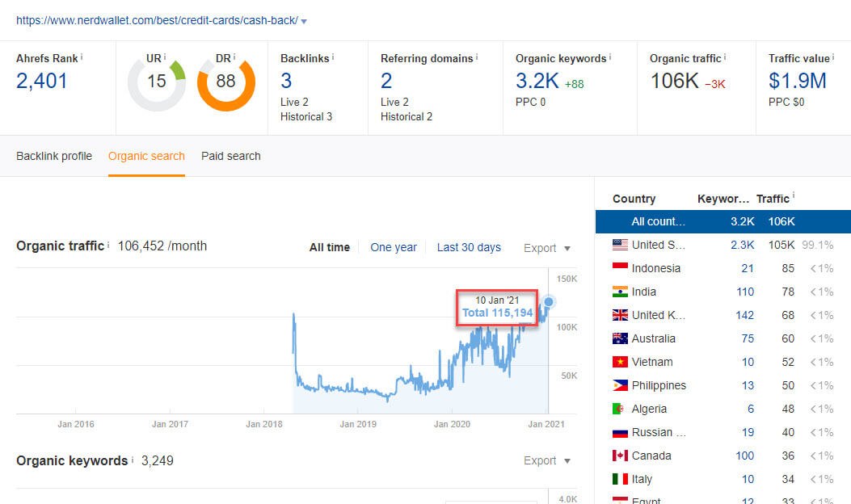Open Canada keywords count 100
The image size is (851, 504).
point(745,456)
